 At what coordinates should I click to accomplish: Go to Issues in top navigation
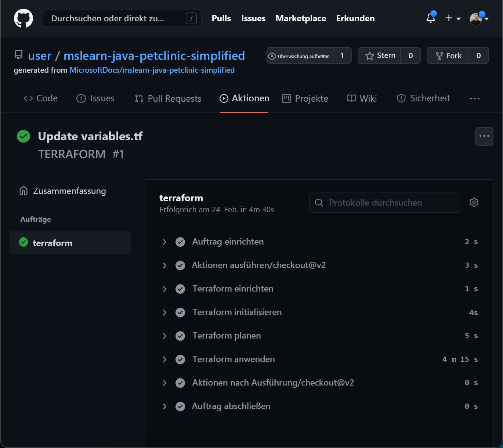tap(253, 18)
